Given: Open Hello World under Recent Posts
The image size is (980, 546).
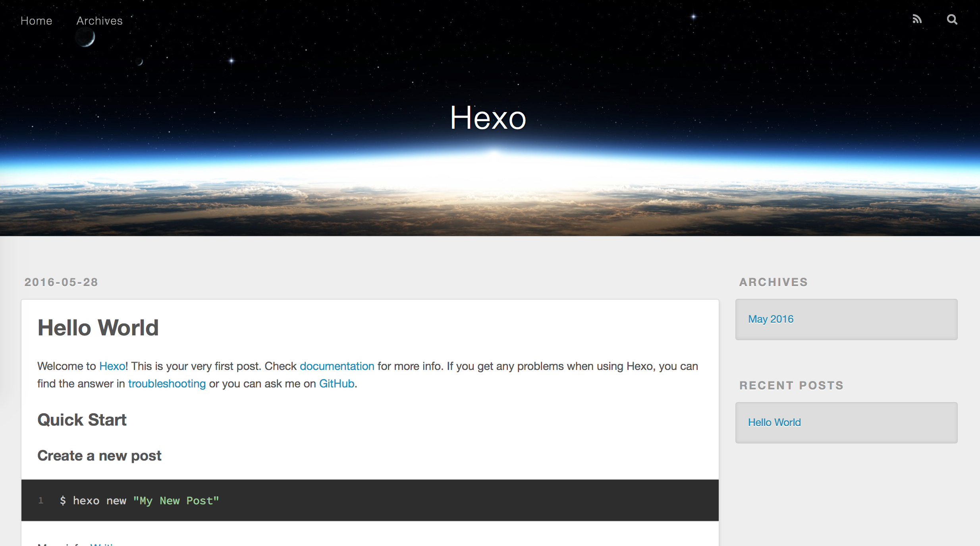Looking at the screenshot, I should [x=774, y=422].
